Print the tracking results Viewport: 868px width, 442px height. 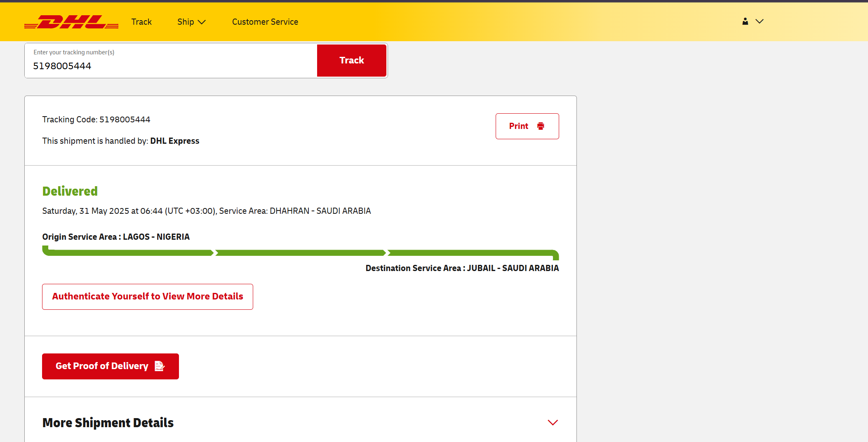pyautogui.click(x=527, y=126)
